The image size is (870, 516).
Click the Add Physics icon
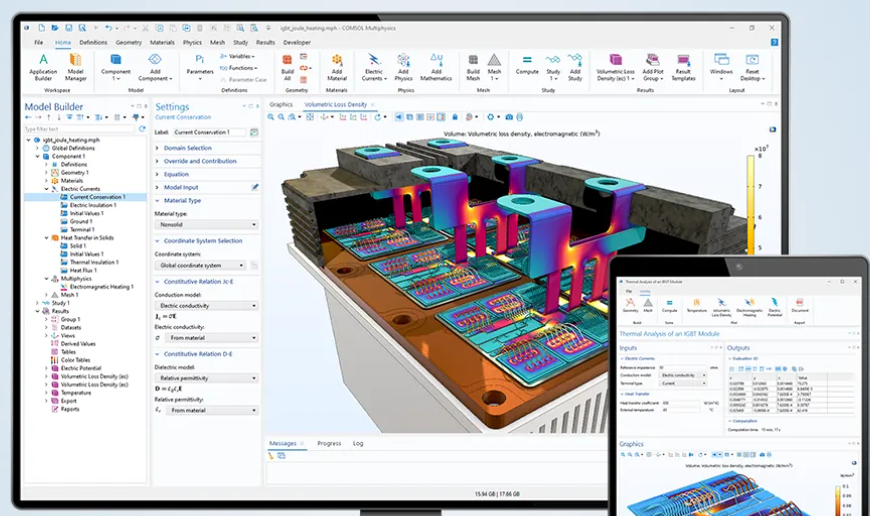(x=403, y=65)
